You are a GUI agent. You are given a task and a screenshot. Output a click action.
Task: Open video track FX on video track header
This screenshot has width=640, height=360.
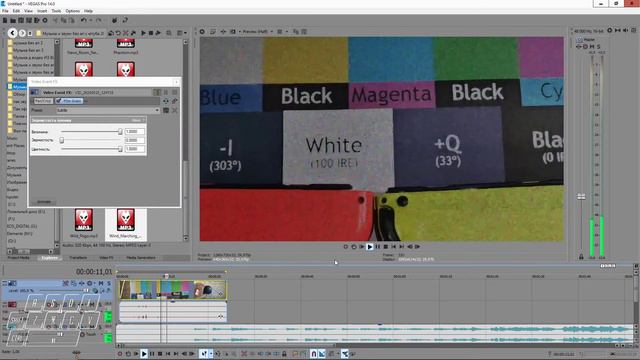[x=82, y=283]
